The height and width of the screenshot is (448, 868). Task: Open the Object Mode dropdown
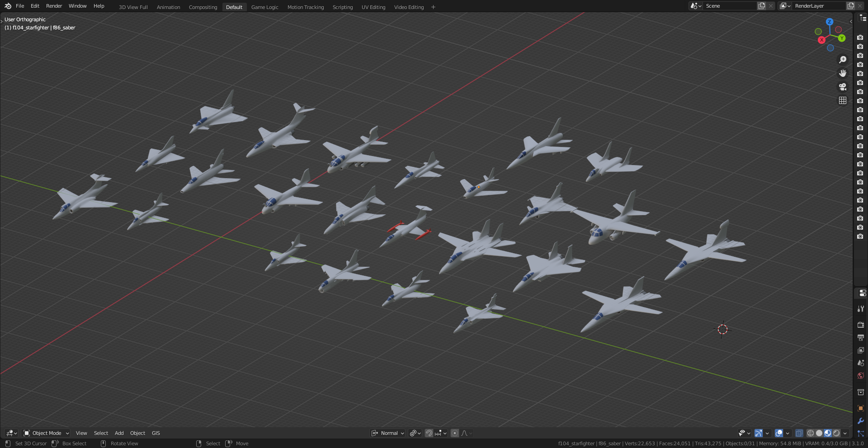click(x=46, y=433)
